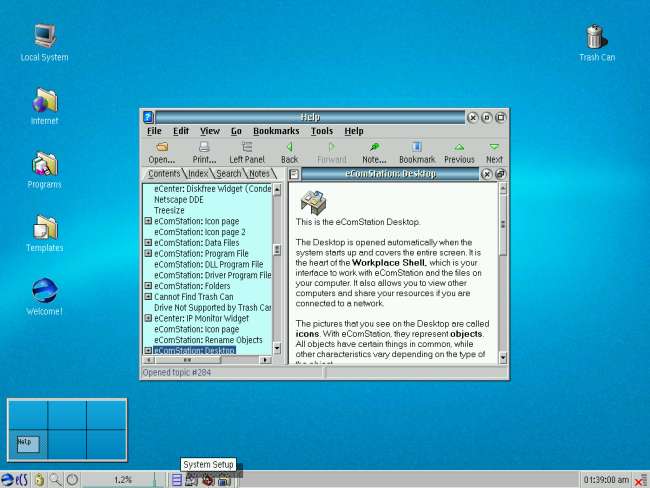
Task: Open the Tools menu
Action: tap(321, 131)
